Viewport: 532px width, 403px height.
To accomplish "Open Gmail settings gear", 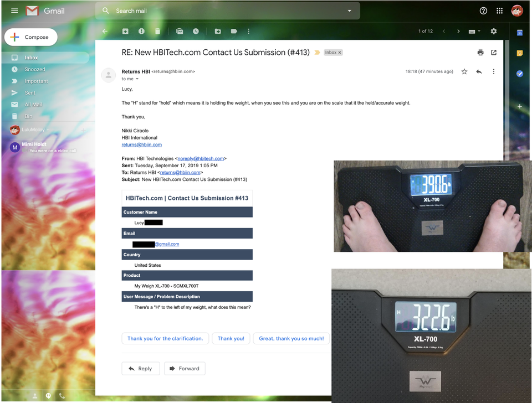I will click(494, 31).
